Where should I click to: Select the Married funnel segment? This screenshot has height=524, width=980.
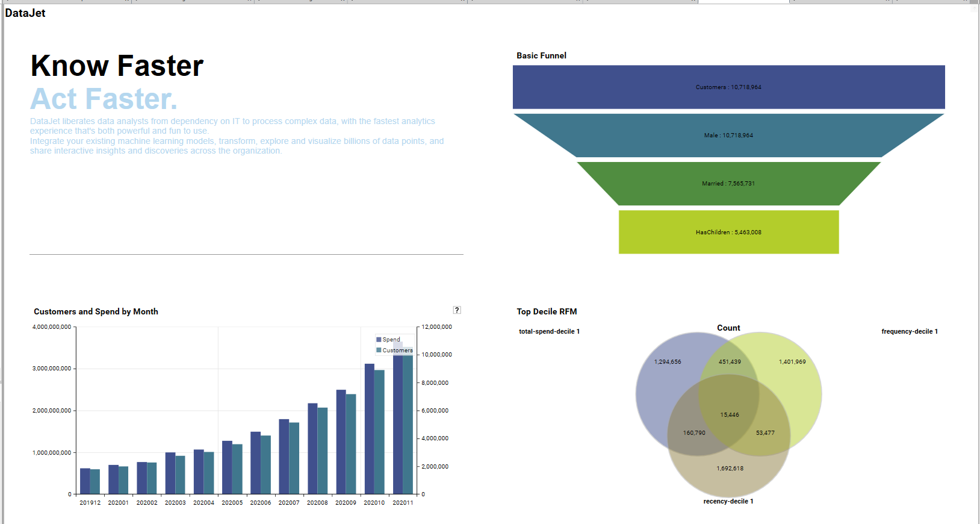click(x=728, y=184)
